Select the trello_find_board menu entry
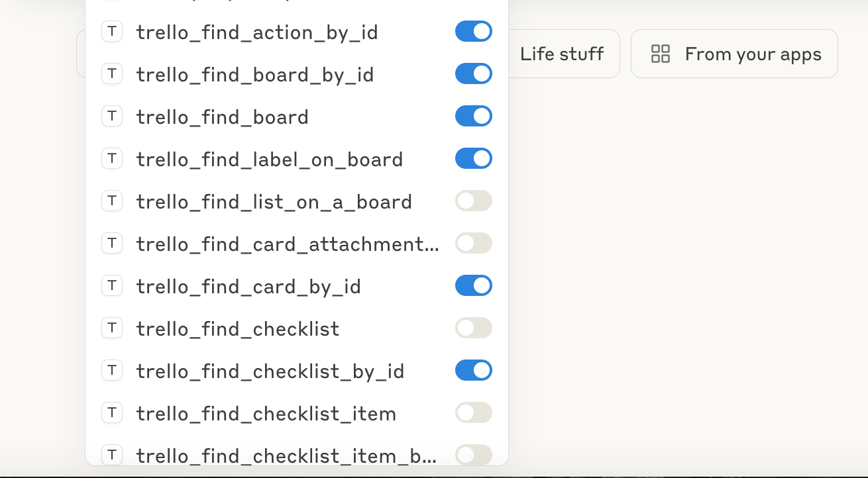868x478 pixels. (x=297, y=117)
